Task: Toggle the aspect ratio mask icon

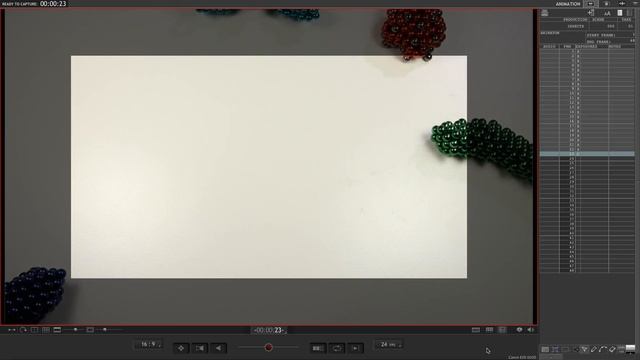Action: coord(57,330)
